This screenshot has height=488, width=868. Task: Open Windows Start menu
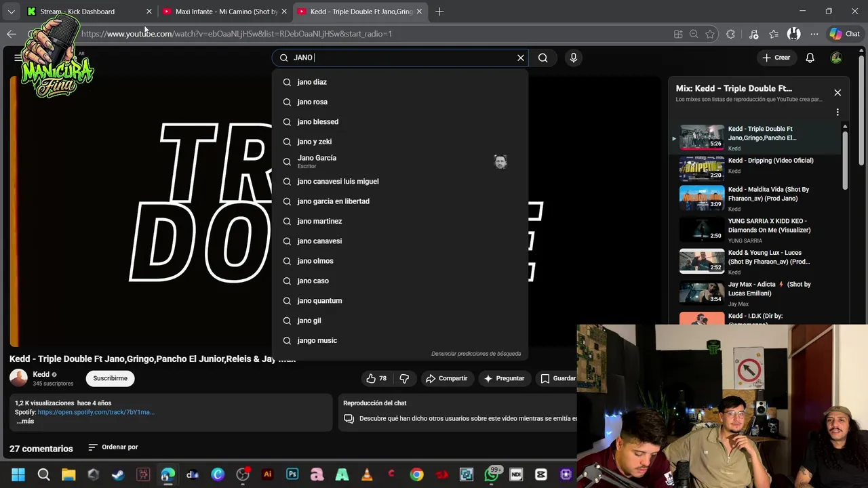pyautogui.click(x=18, y=474)
